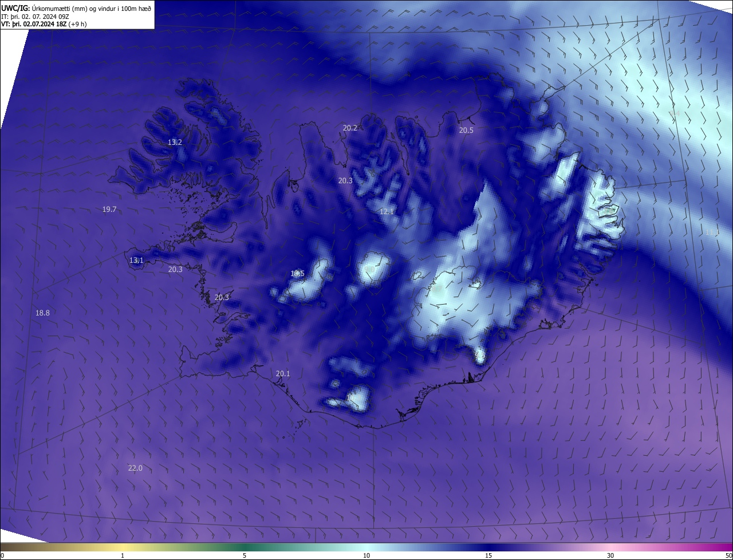Click the 13.2 value on the map
This screenshot has width=733, height=560.
pyautogui.click(x=175, y=142)
